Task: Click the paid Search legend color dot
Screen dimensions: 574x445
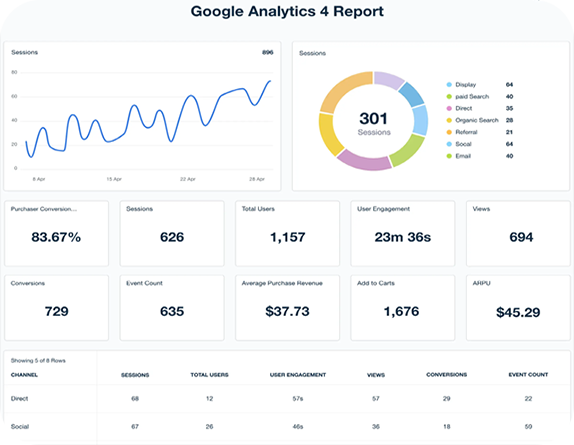Action: pyautogui.click(x=449, y=97)
